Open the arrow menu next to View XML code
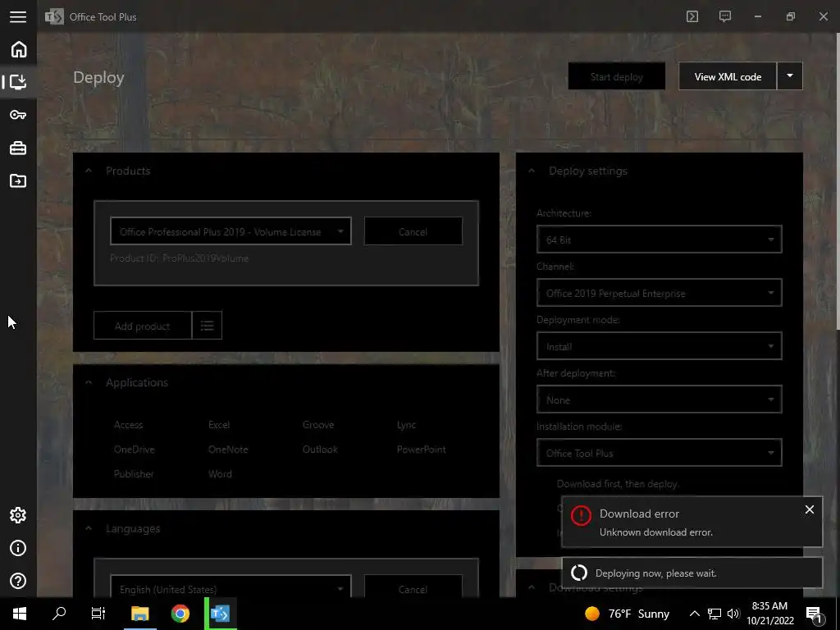Image resolution: width=840 pixels, height=630 pixels. [x=790, y=76]
